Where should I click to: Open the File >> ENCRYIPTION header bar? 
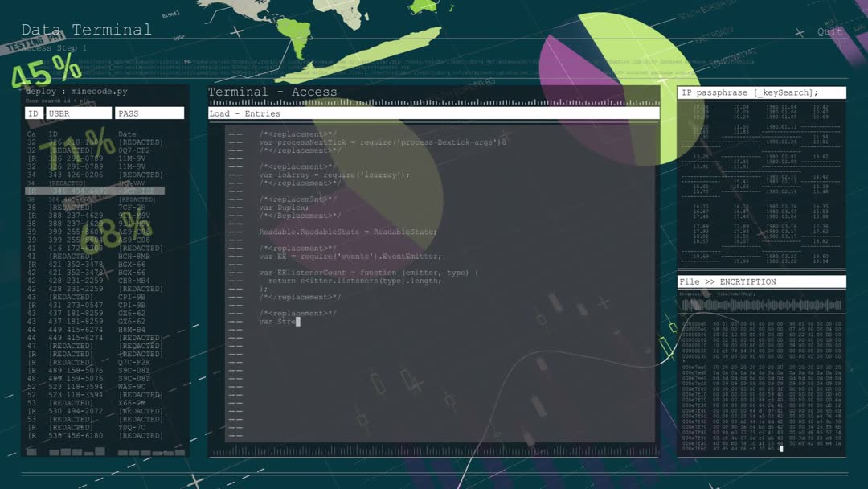(x=761, y=282)
